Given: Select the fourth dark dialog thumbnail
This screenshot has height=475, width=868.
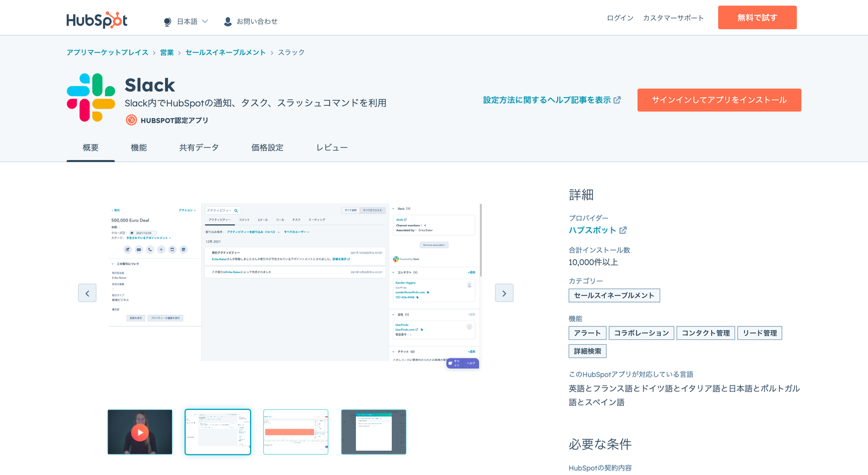Looking at the screenshot, I should 374,432.
